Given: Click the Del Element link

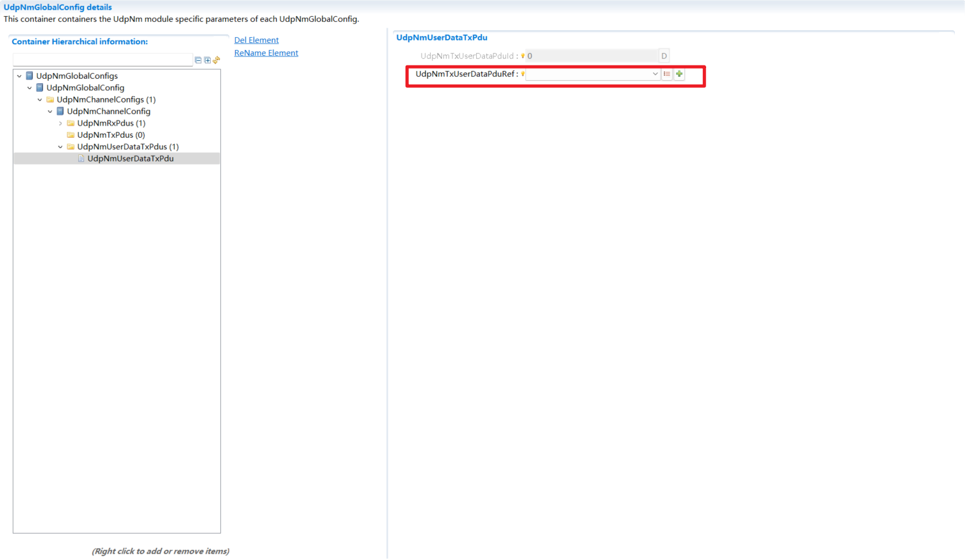Looking at the screenshot, I should (256, 40).
